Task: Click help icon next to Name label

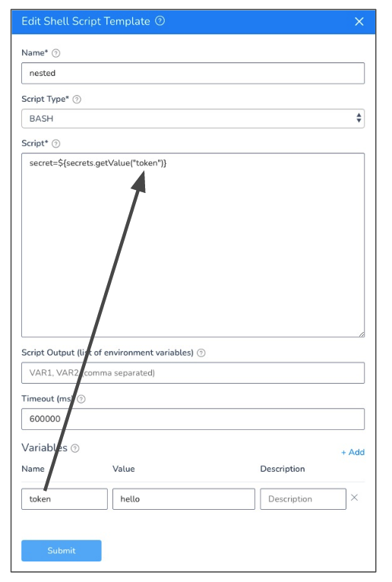Action: 55,53
